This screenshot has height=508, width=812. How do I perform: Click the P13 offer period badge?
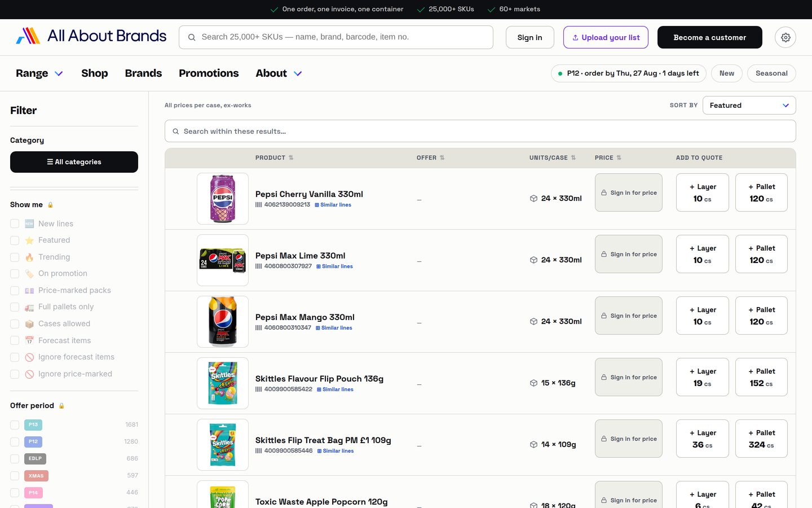33,425
